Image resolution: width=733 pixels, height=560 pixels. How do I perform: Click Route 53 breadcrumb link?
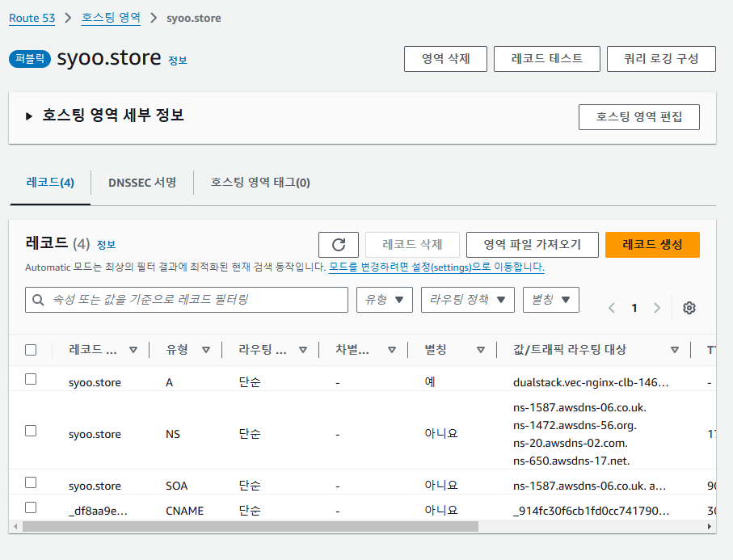tap(32, 19)
